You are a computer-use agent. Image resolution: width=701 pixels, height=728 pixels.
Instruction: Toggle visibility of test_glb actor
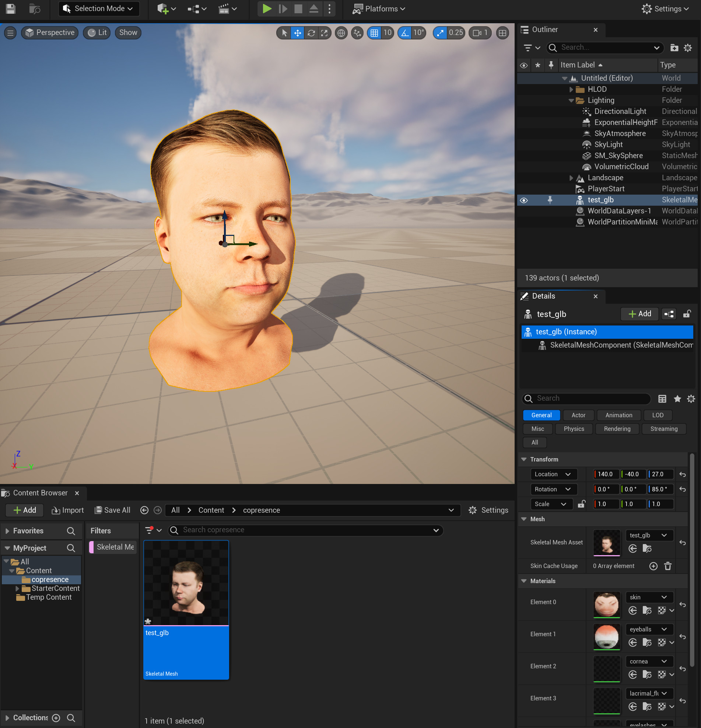pos(523,200)
